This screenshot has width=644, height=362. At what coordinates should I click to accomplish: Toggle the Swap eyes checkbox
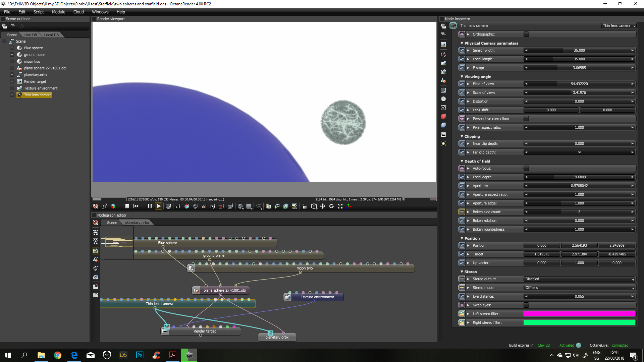[526, 305]
